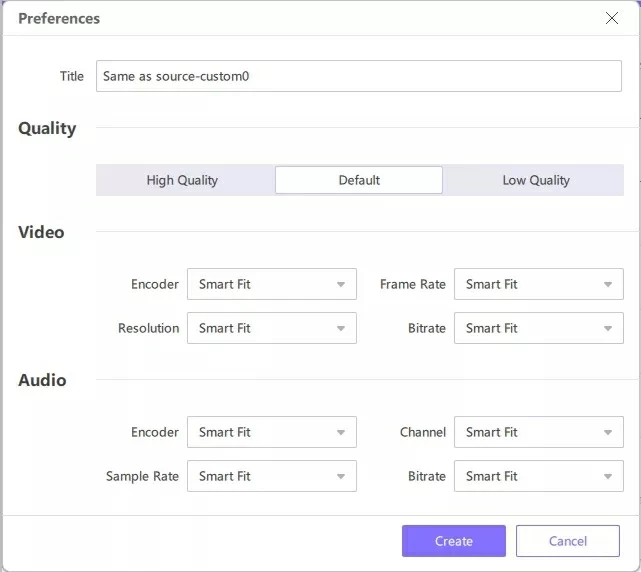641x572 pixels.
Task: Select the High Quality option
Action: click(x=182, y=180)
